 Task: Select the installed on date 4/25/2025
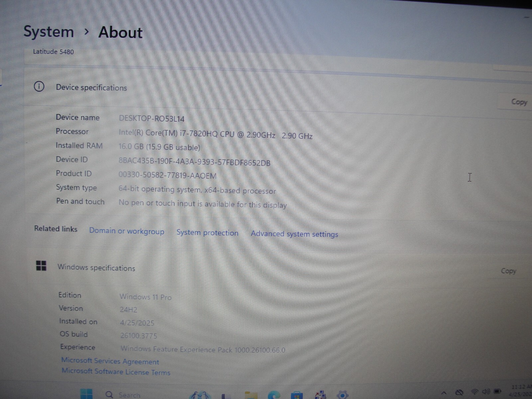click(137, 323)
